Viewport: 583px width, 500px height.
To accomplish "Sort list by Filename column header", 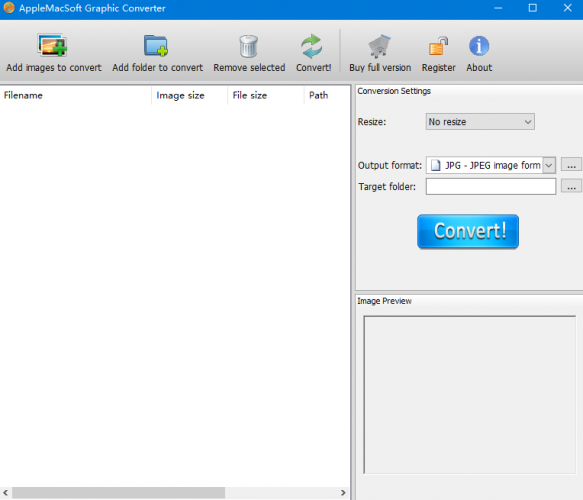I will (x=75, y=96).
